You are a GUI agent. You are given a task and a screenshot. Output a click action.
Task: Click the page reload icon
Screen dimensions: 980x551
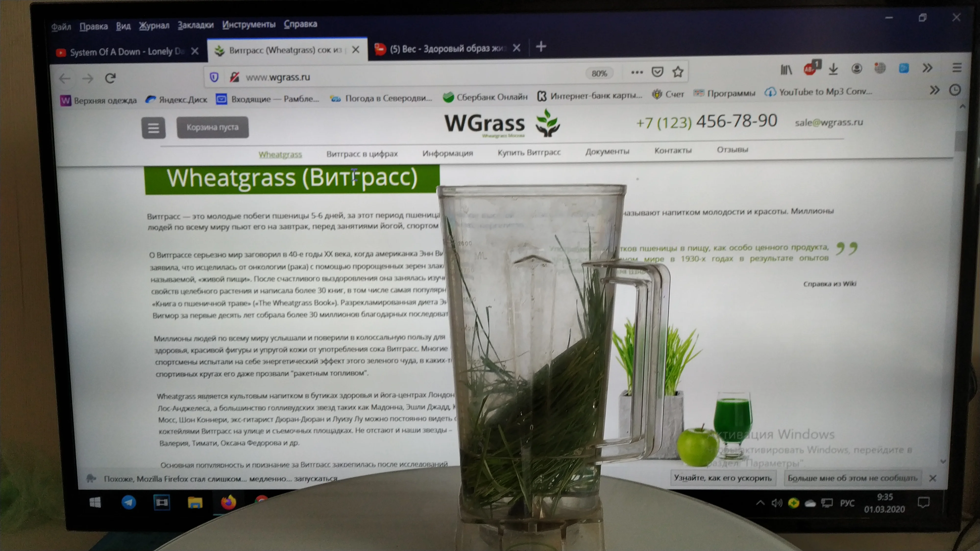[x=110, y=78]
